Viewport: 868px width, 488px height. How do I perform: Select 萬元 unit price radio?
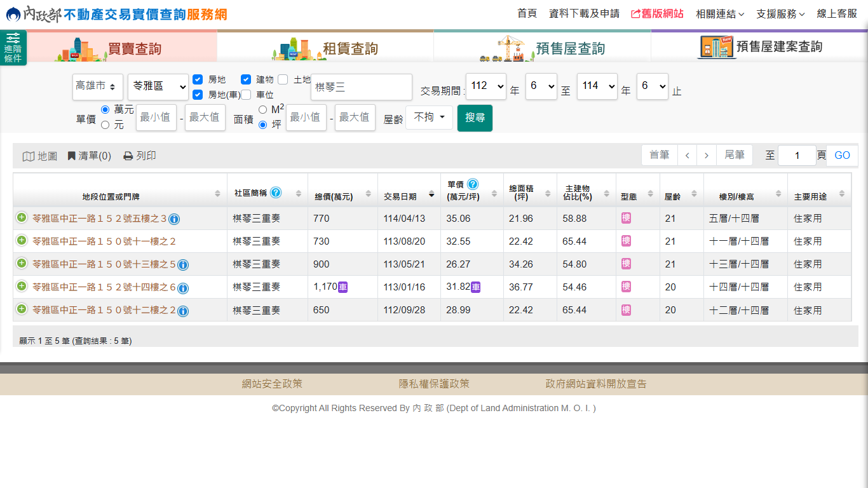(x=105, y=110)
